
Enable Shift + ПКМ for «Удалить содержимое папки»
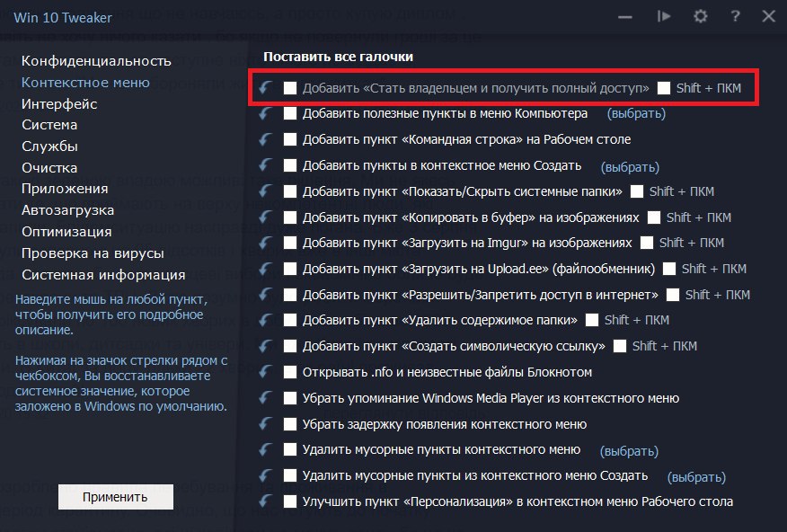[592, 320]
